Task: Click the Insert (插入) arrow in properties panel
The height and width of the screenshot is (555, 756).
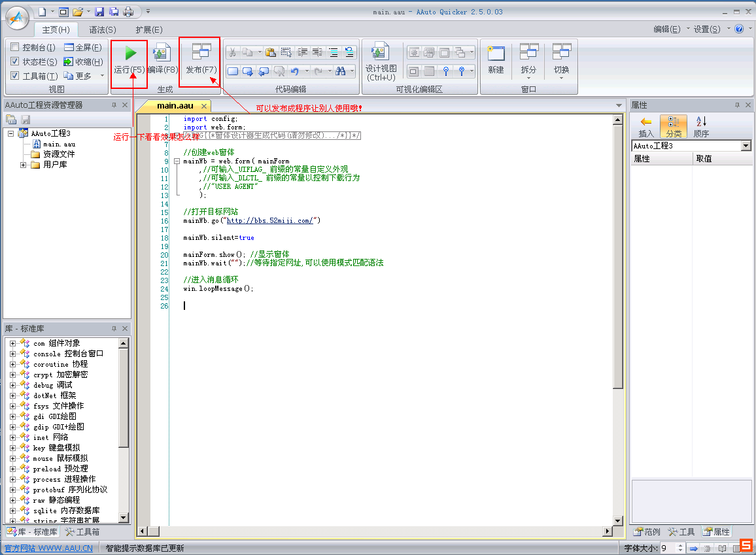Action: point(646,122)
